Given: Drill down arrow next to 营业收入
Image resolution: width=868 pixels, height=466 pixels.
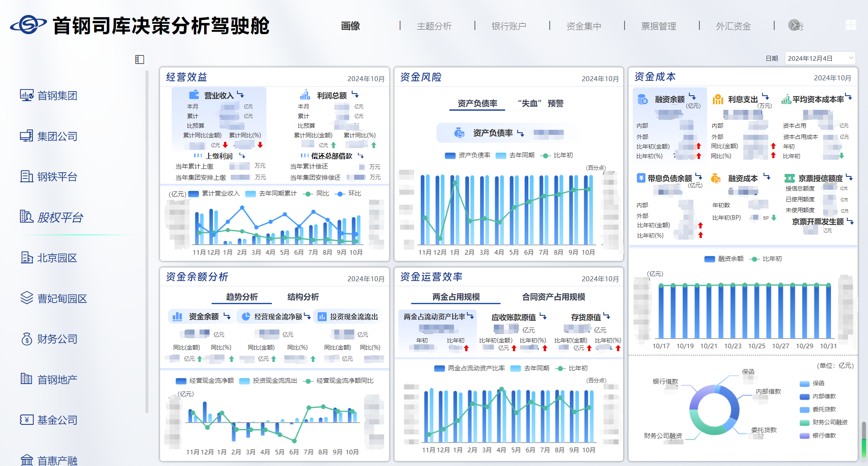Looking at the screenshot, I should click(240, 95).
